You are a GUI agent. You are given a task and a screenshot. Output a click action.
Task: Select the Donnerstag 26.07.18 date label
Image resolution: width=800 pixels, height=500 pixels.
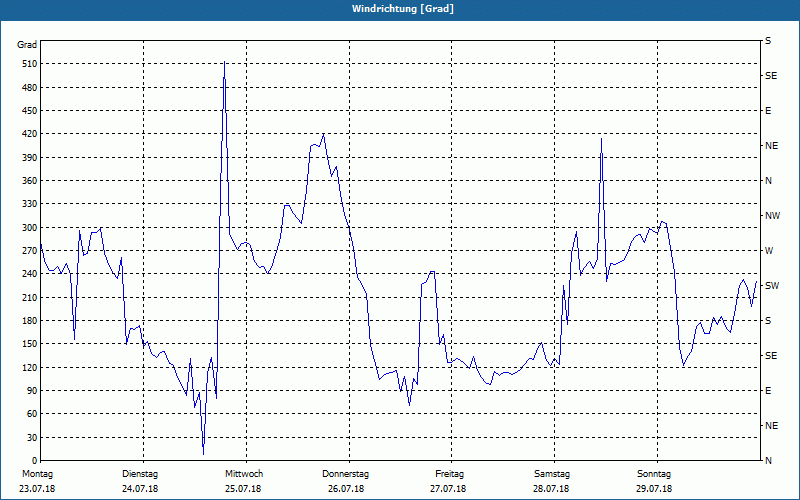pos(345,481)
